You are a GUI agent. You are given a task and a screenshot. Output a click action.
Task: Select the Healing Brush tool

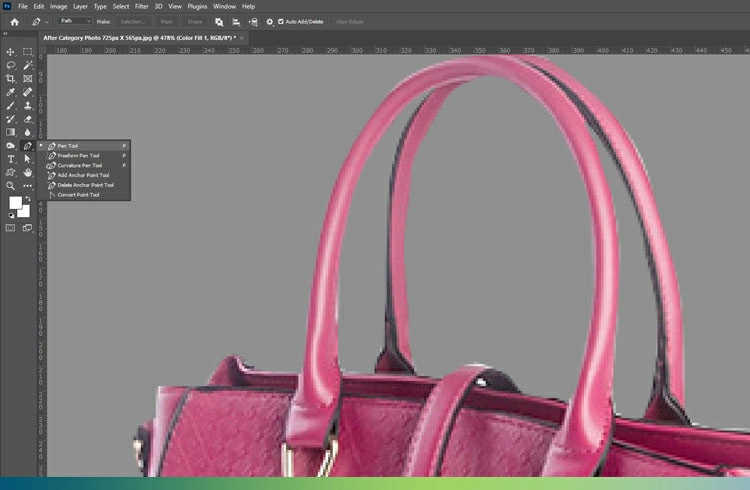pos(28,92)
